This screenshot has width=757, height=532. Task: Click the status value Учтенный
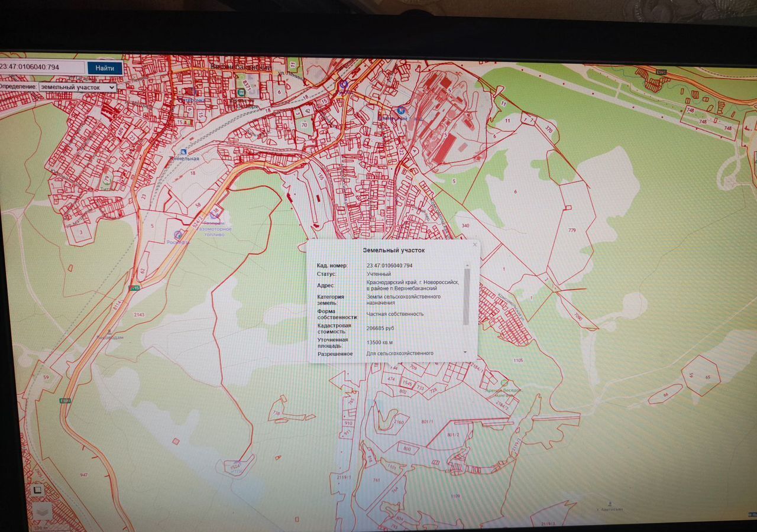[x=378, y=274]
